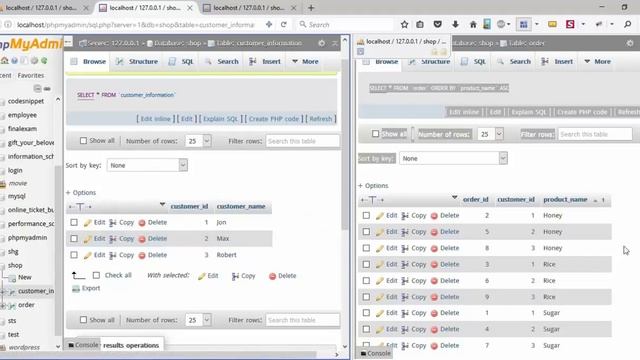The image size is (640, 360).
Task: Click the bookmarks library clipboard icon
Action: click(420, 24)
